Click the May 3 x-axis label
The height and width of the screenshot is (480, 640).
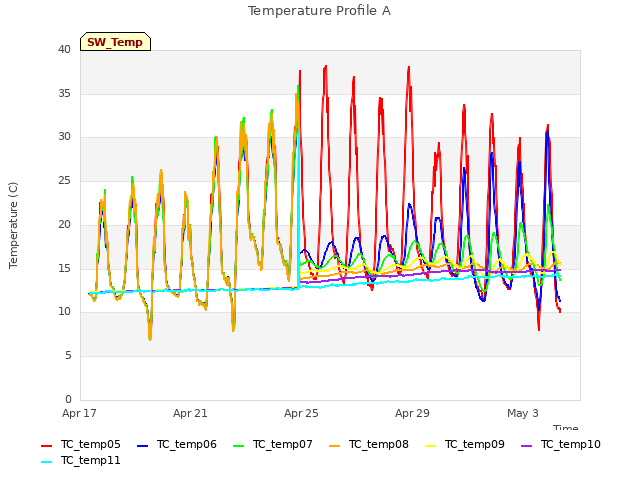point(523,413)
